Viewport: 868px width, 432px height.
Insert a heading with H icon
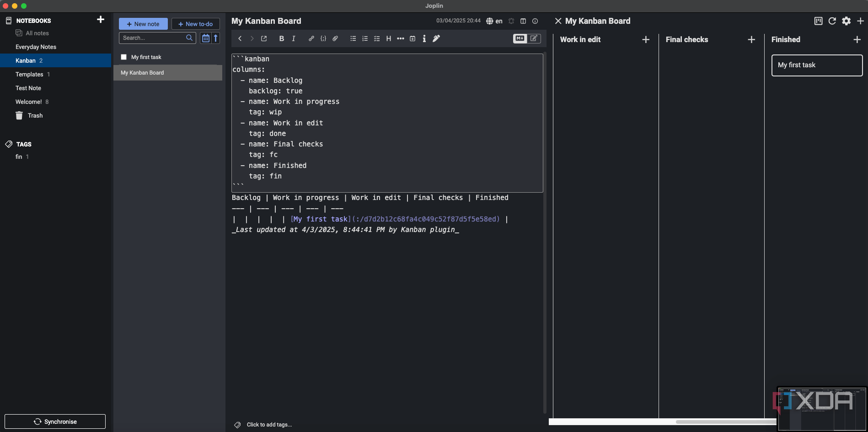tap(389, 38)
